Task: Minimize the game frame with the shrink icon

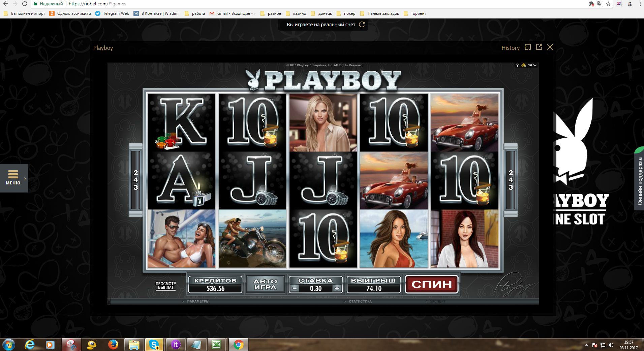Action: click(528, 47)
